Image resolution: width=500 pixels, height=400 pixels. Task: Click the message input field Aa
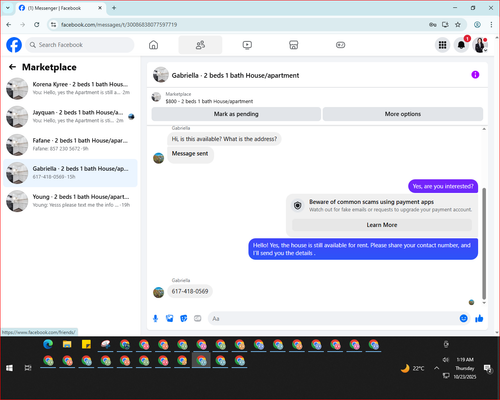[x=333, y=319]
